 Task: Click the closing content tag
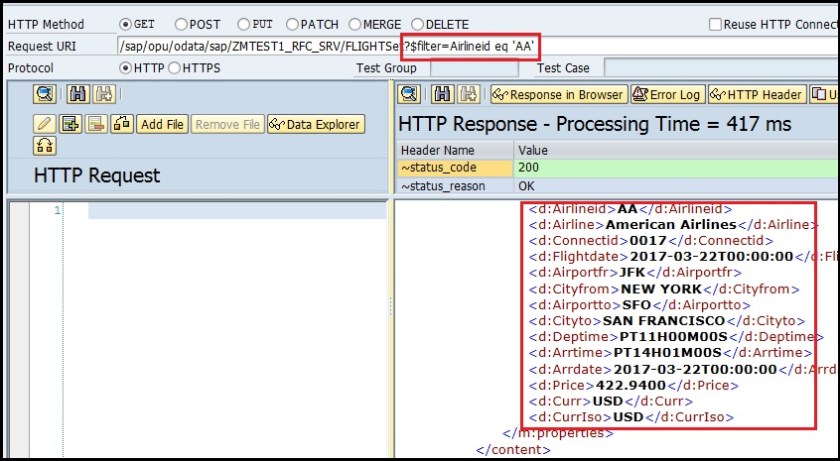pos(513,450)
